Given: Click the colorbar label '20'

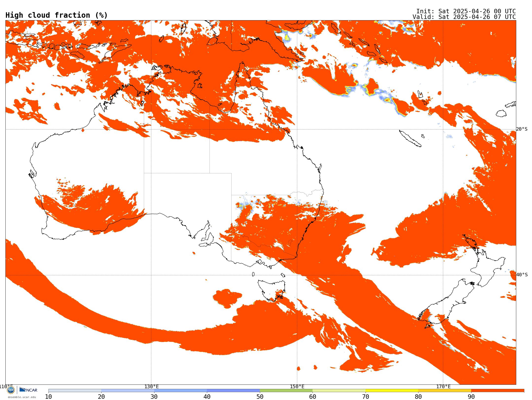Looking at the screenshot, I should [101, 397].
